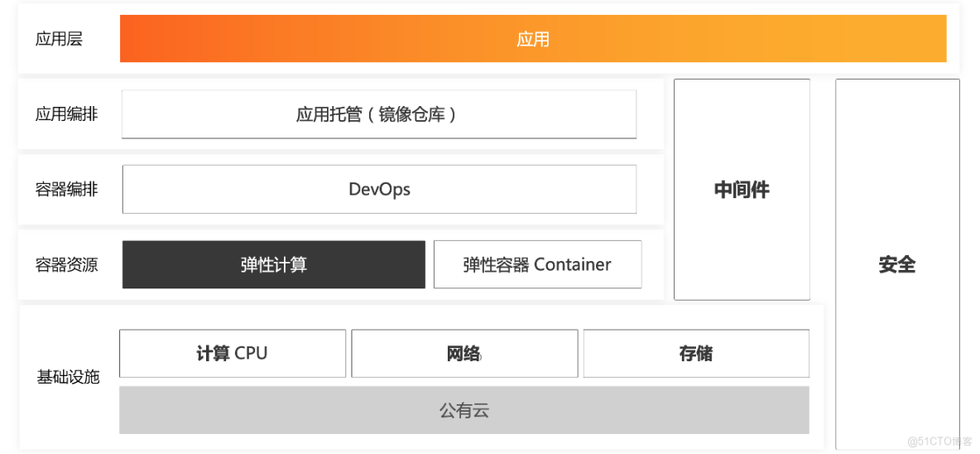980x454 pixels.
Task: Click the orange 应用 bar
Action: [532, 39]
